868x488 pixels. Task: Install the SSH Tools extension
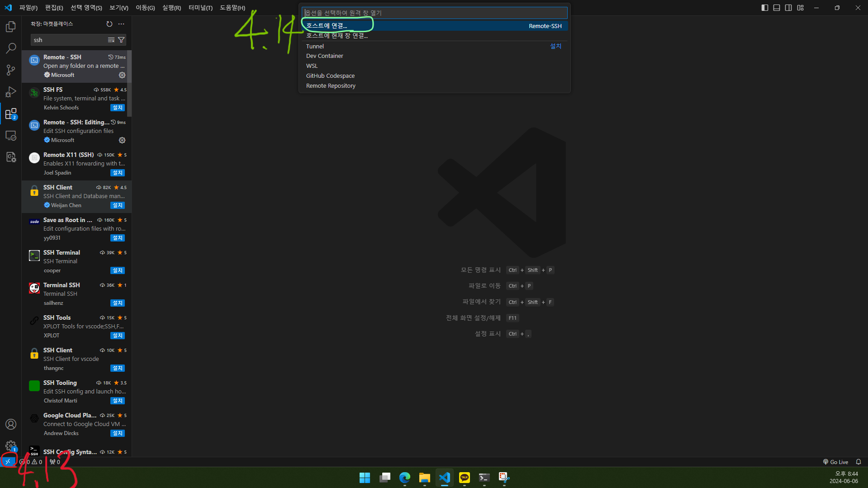pos(118,336)
